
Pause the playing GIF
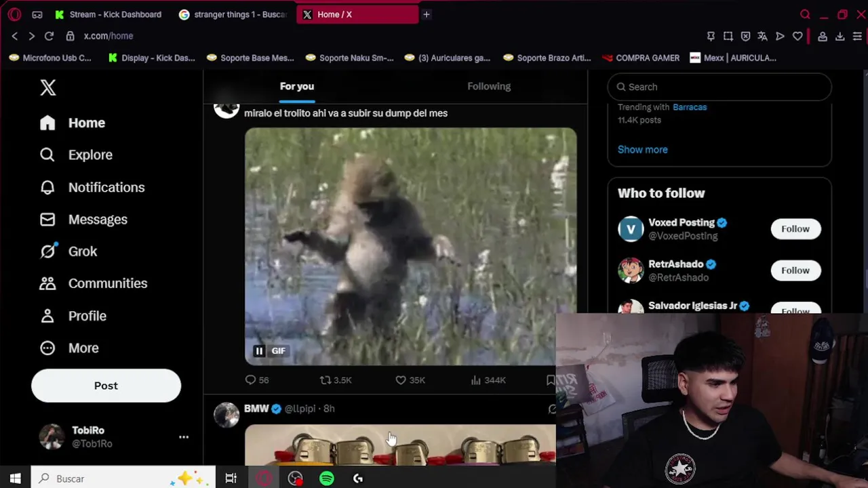point(259,351)
